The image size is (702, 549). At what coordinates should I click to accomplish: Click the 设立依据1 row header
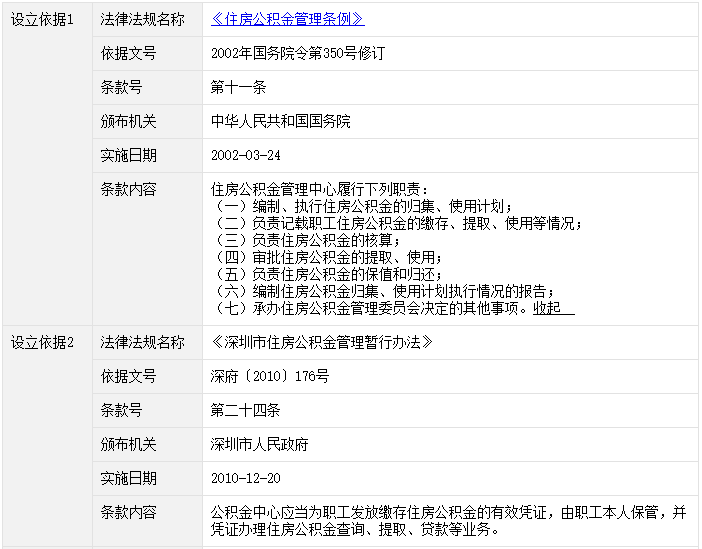point(43,20)
